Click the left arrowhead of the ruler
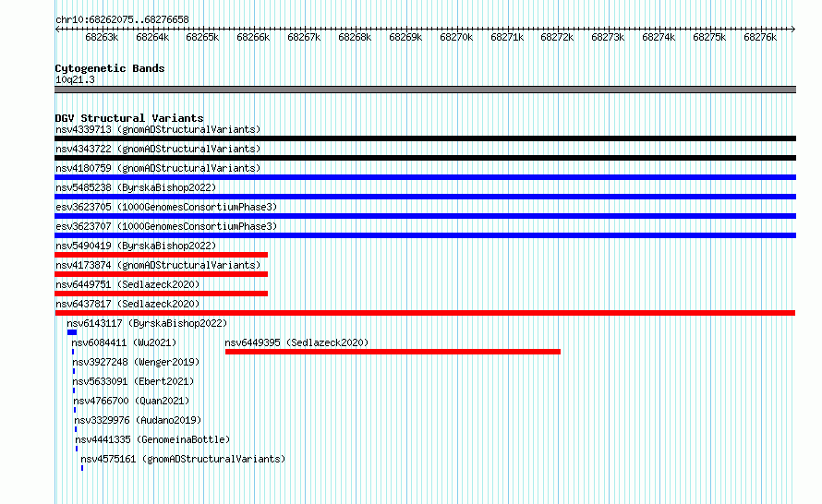 [x=57, y=30]
